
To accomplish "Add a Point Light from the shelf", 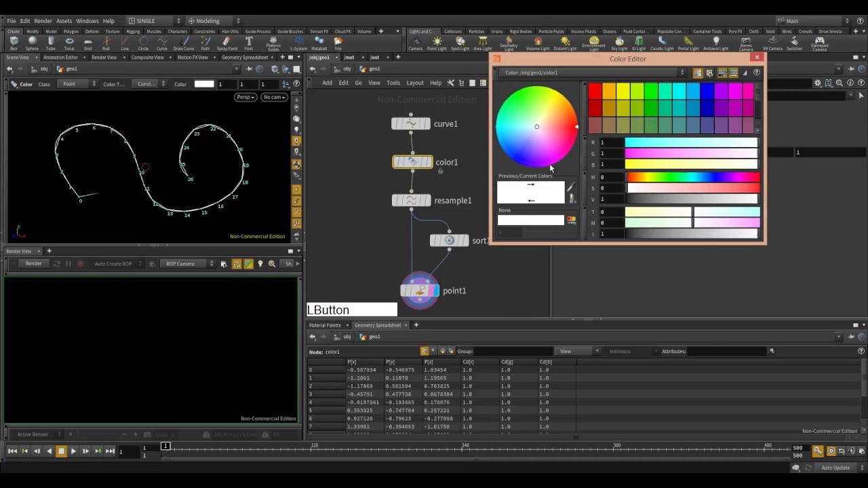I will [x=437, y=43].
